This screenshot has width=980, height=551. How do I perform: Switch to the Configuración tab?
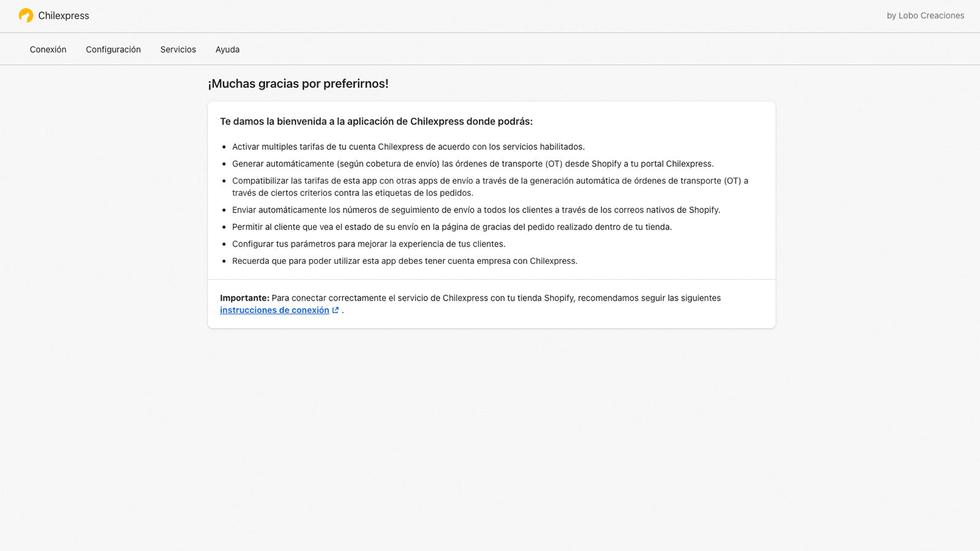(113, 50)
